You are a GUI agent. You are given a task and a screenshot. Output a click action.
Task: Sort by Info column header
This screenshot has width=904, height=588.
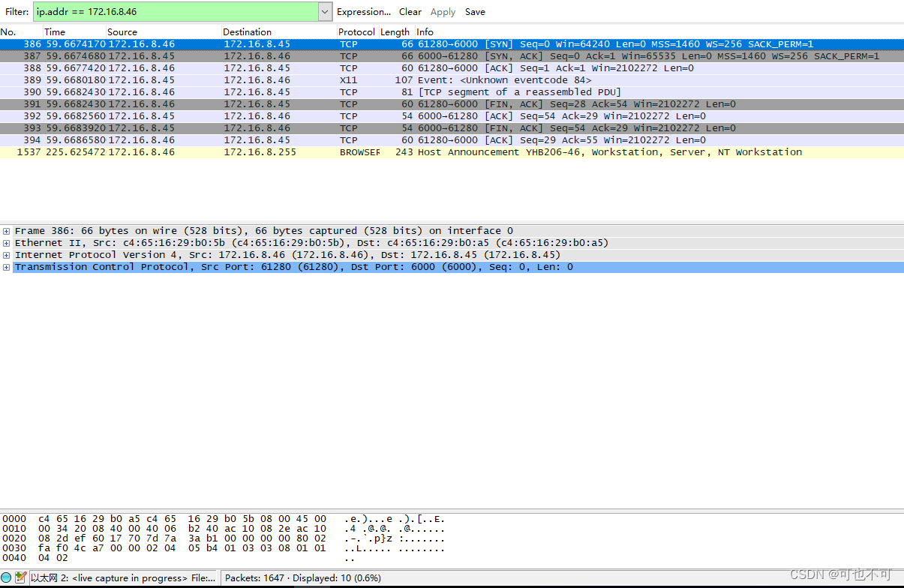coord(659,32)
